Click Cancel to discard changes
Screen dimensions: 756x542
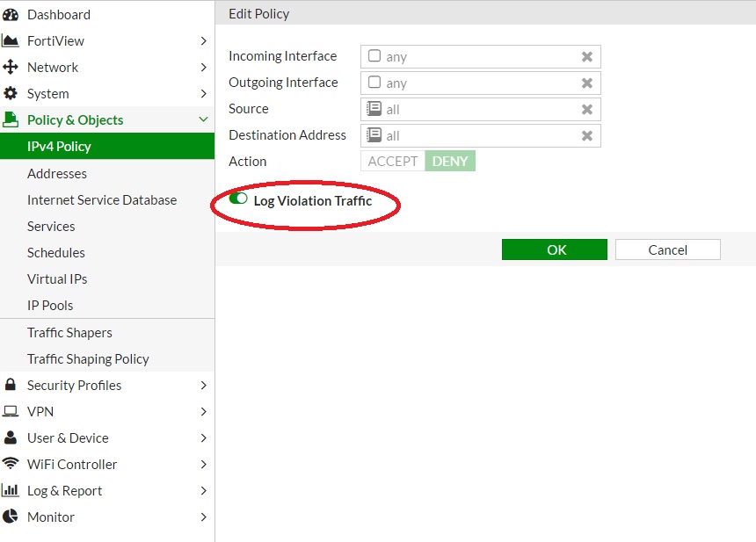click(668, 249)
